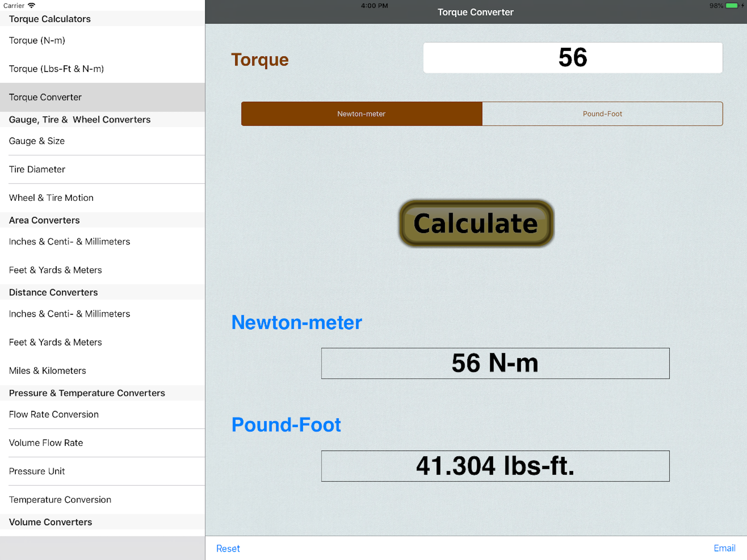Select the Newton-meter segment
The height and width of the screenshot is (560, 747).
(361, 114)
